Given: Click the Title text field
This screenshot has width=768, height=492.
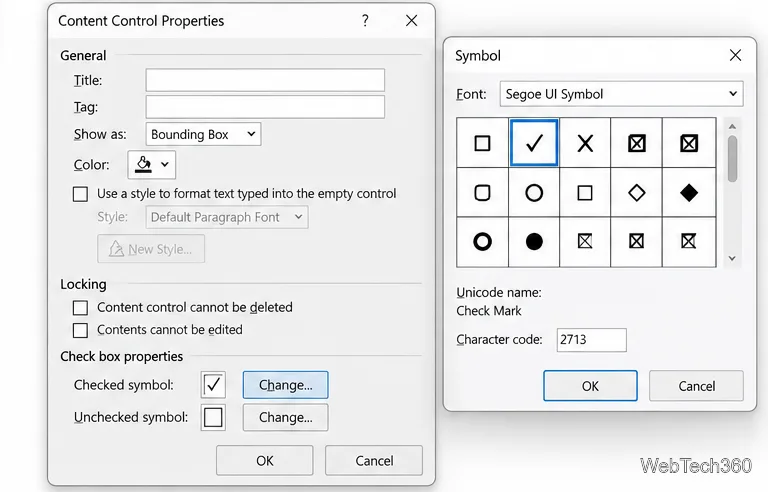Looking at the screenshot, I should click(265, 80).
